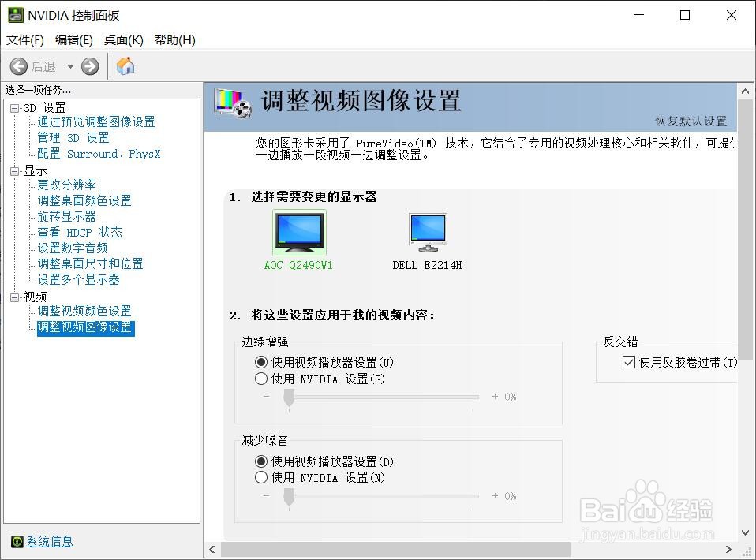Open the 桌面(K) menu
The height and width of the screenshot is (560, 756).
pos(123,40)
